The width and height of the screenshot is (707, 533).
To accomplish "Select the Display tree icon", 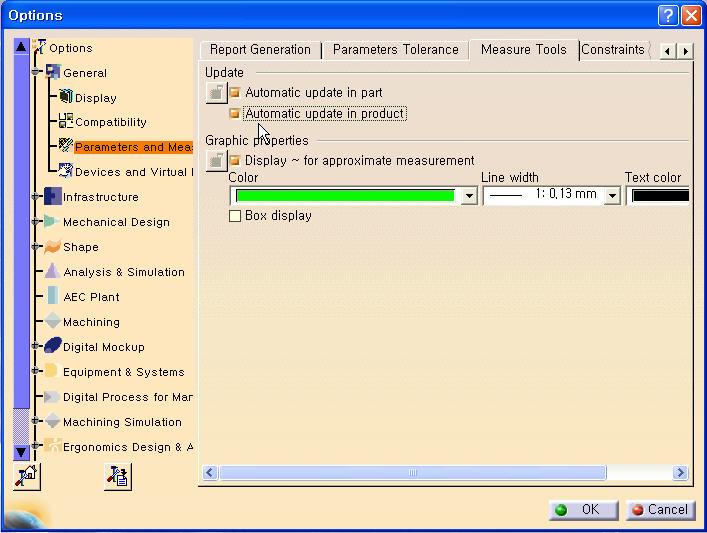I will pyautogui.click(x=66, y=97).
